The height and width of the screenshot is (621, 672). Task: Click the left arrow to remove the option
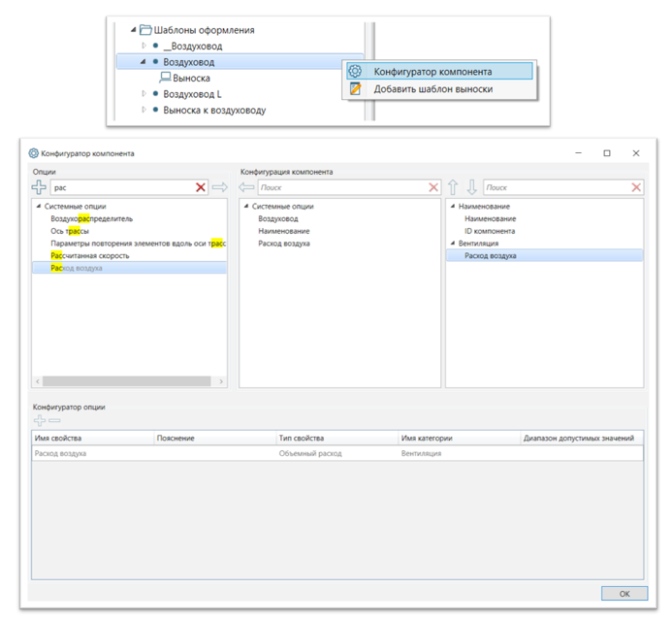coord(246,187)
